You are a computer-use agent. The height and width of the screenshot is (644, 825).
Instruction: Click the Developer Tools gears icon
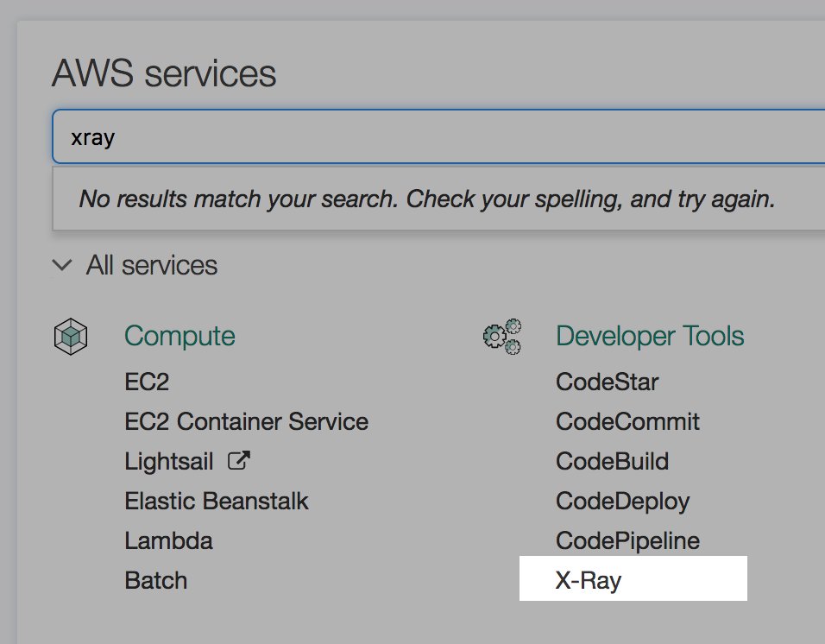502,336
